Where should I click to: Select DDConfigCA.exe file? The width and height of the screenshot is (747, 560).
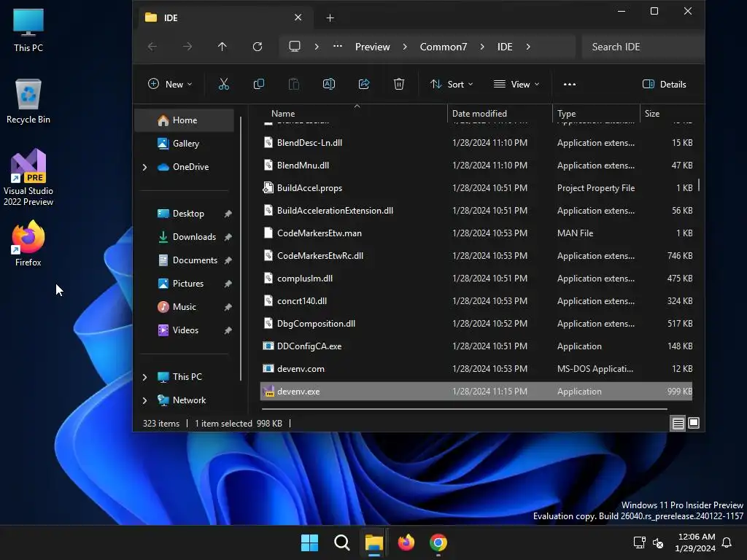pyautogui.click(x=476, y=346)
